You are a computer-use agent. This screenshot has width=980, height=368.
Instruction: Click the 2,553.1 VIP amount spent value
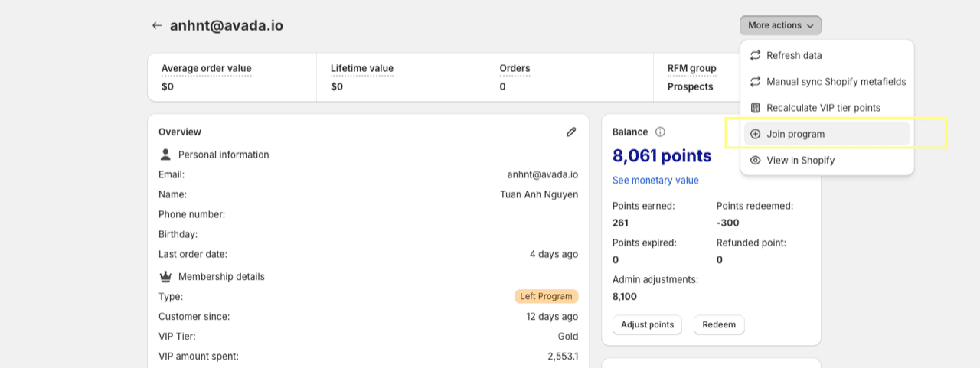(x=563, y=356)
